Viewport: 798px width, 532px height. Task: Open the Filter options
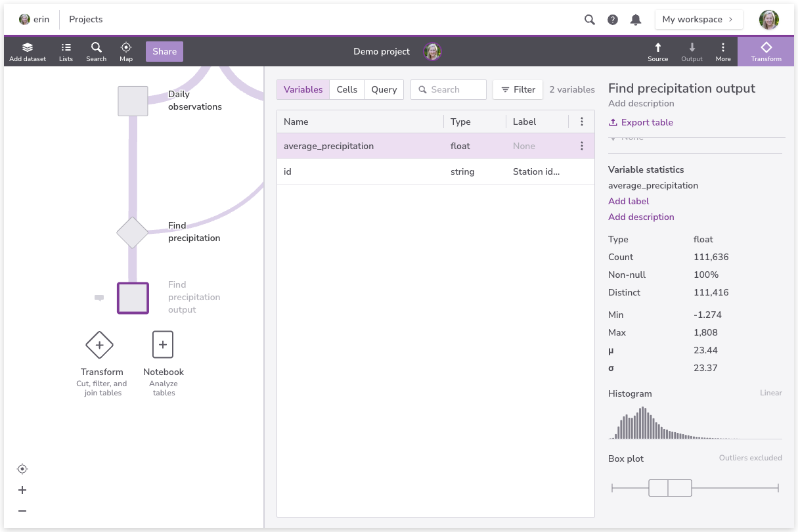[x=518, y=90]
